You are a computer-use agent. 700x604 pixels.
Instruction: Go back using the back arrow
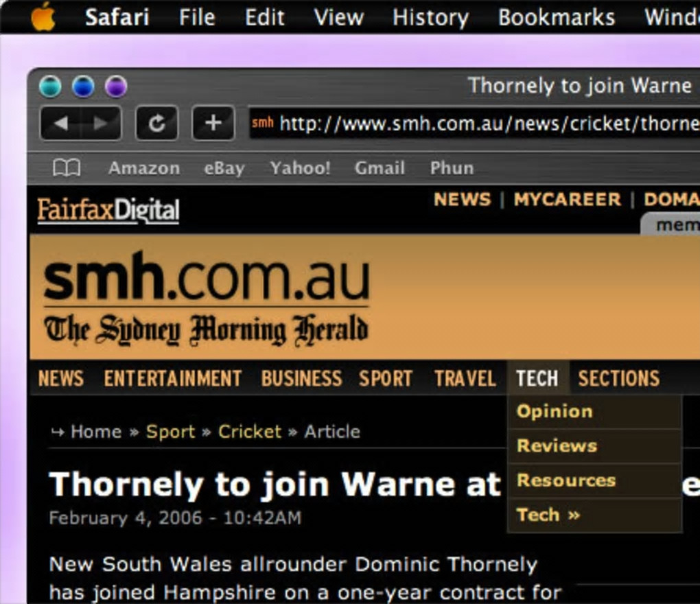[x=60, y=124]
